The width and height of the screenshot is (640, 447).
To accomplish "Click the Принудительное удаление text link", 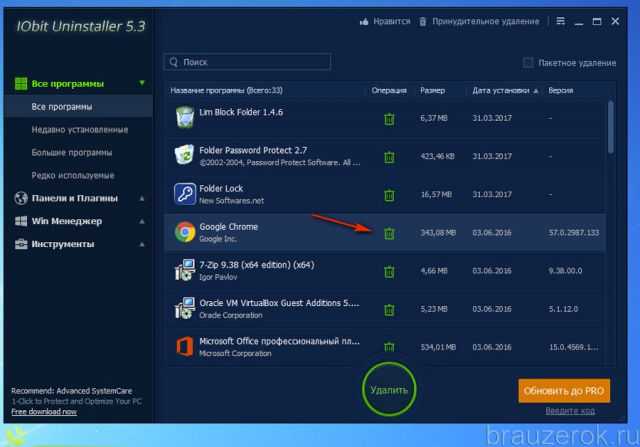I will [486, 21].
